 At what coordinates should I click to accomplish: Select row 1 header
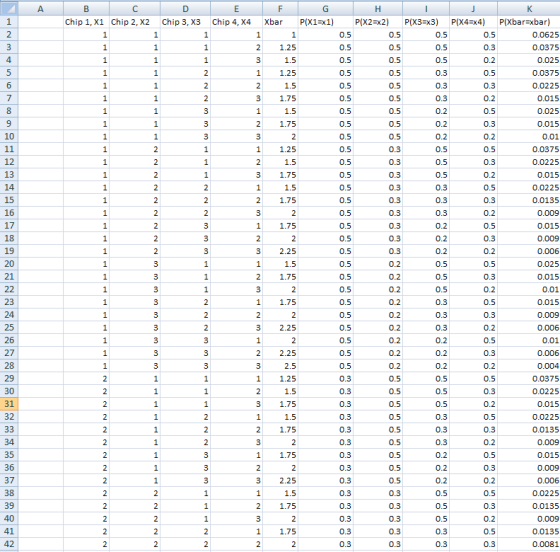point(9,22)
